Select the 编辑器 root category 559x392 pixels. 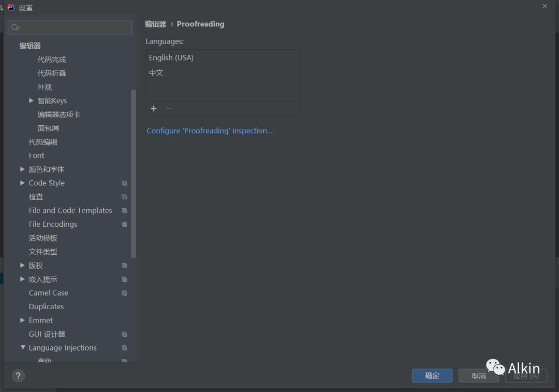30,46
